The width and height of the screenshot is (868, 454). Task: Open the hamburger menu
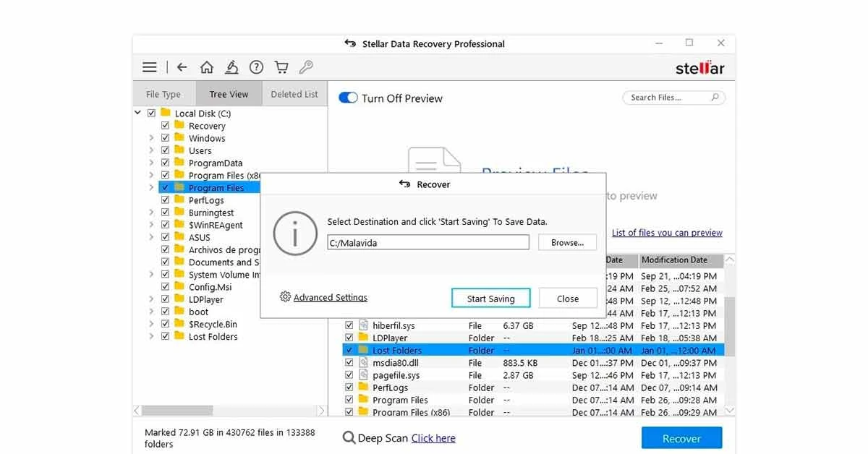[149, 67]
